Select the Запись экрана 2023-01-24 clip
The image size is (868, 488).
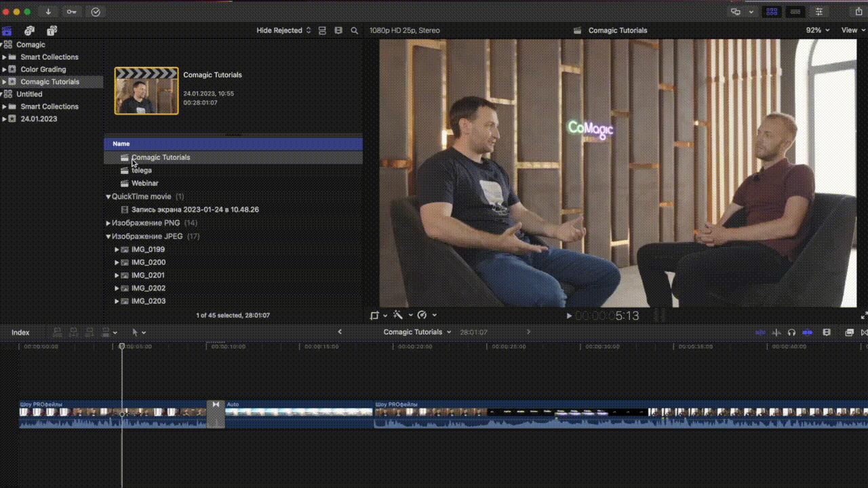coord(233,209)
